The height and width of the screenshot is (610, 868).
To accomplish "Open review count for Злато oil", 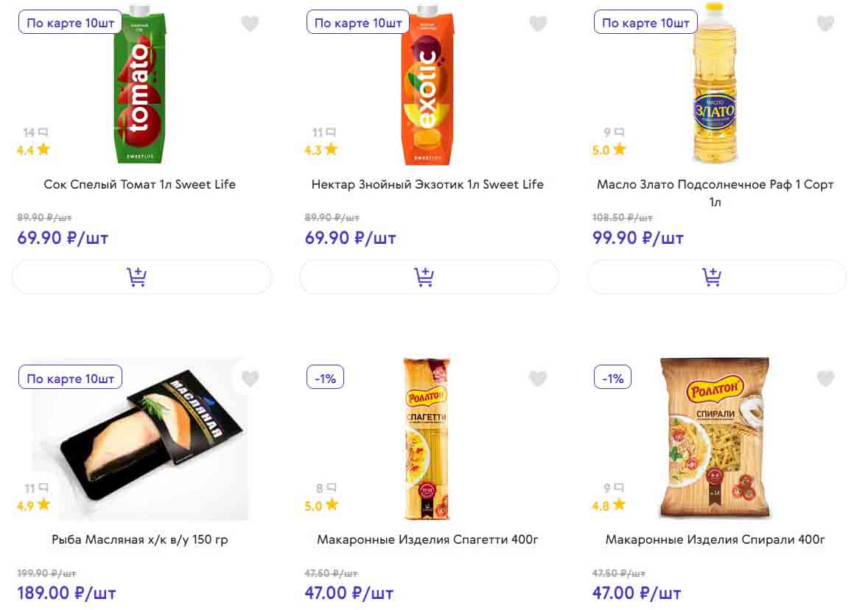I will (617, 133).
